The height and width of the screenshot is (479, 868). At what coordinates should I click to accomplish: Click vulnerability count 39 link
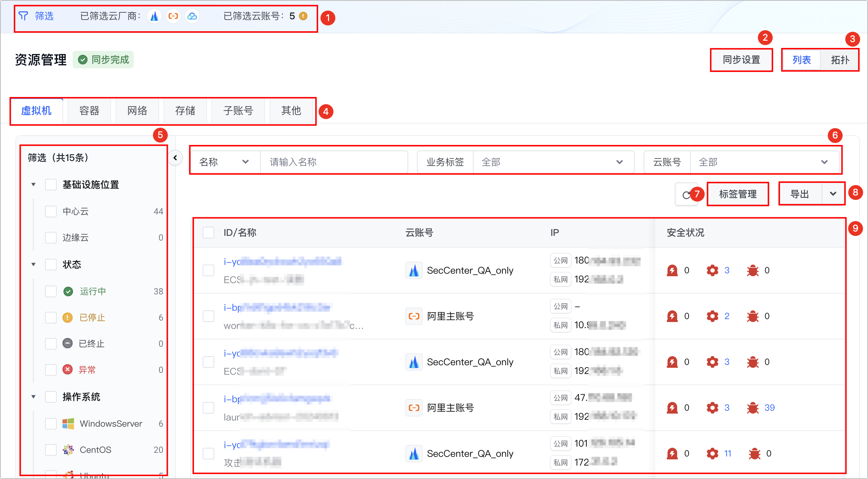(770, 408)
